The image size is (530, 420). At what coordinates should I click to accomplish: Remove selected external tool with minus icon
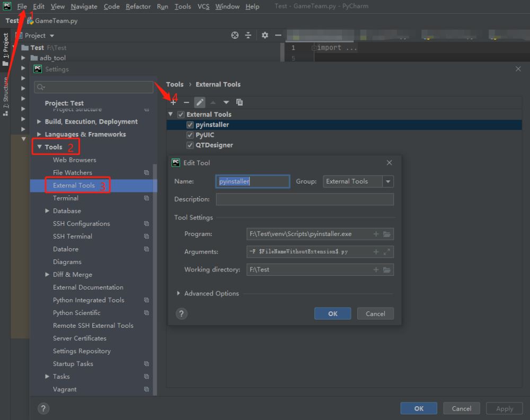click(x=186, y=102)
